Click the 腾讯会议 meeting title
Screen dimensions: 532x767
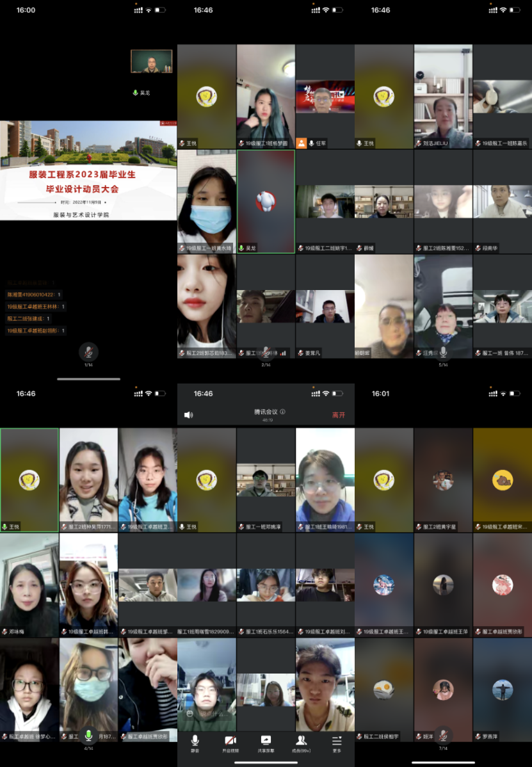265,412
